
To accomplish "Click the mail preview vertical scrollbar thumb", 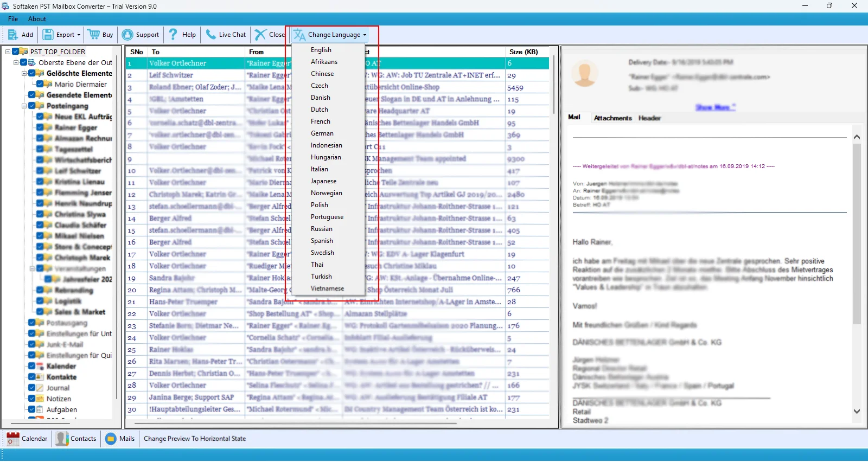I will tap(857, 233).
